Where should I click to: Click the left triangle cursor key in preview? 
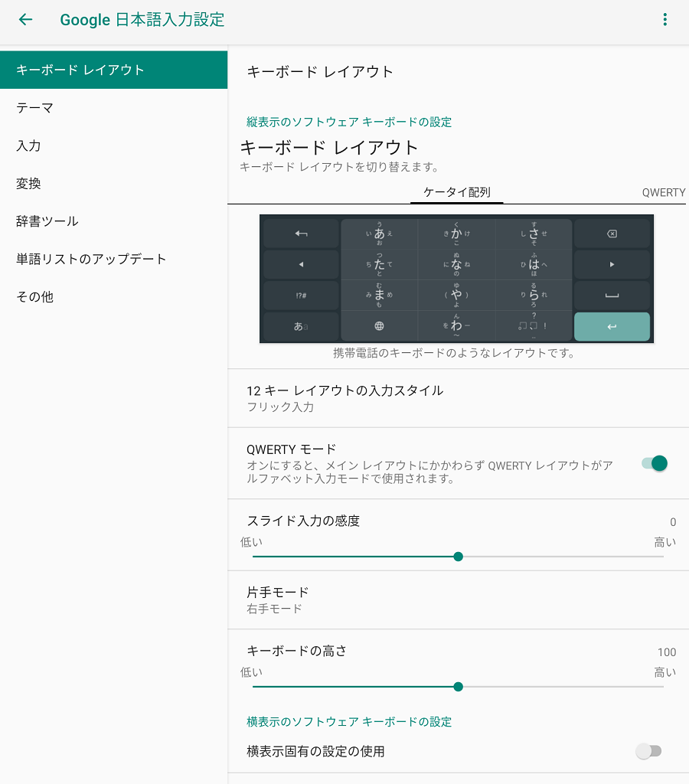tap(301, 264)
